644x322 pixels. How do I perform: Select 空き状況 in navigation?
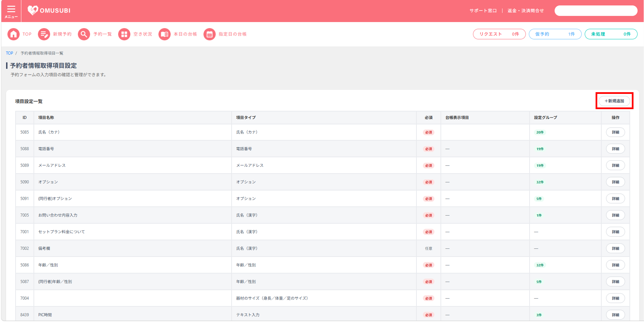143,34
